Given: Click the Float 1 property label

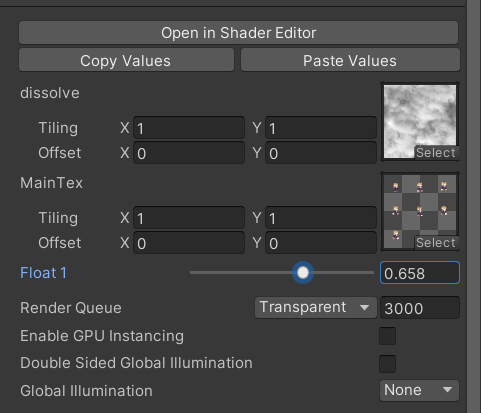Looking at the screenshot, I should pyautogui.click(x=44, y=273).
